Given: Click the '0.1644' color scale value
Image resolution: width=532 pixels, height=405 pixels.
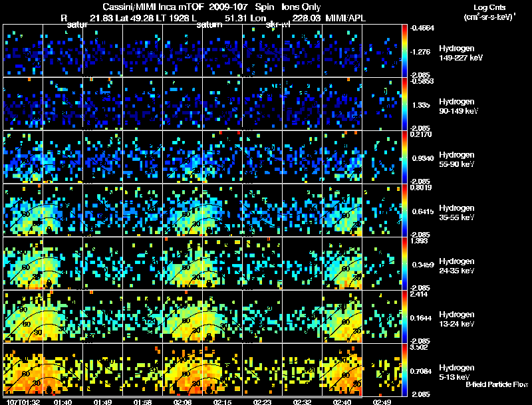Looking at the screenshot, I should click(x=421, y=318).
